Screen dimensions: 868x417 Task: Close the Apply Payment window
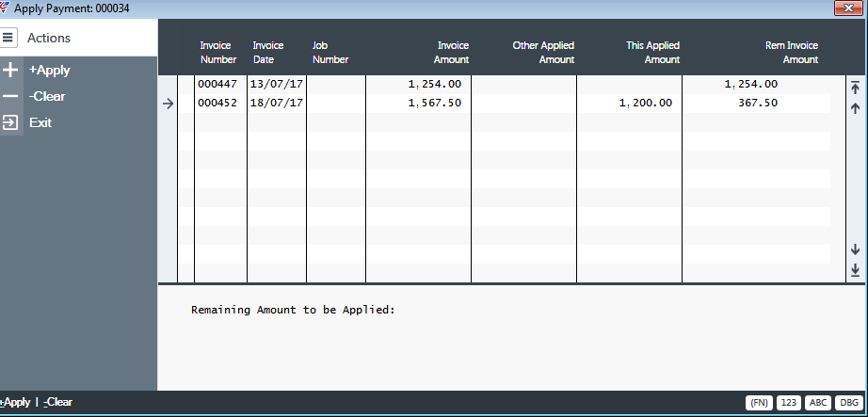847,8
